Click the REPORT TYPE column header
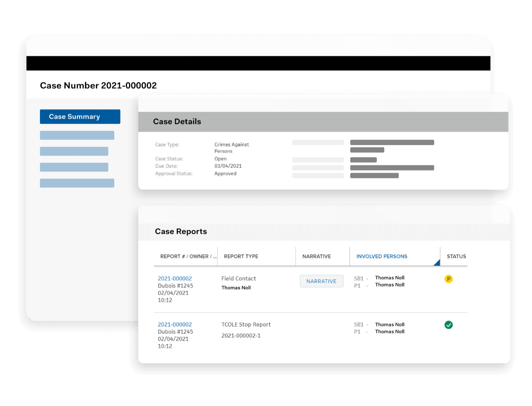The height and width of the screenshot is (406, 532). point(240,256)
